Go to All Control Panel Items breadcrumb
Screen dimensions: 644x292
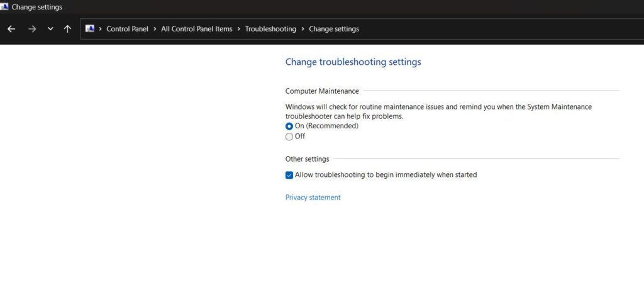(x=197, y=29)
